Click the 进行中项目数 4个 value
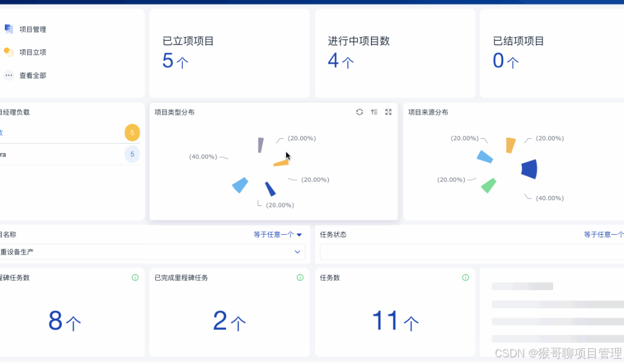The height and width of the screenshot is (364, 624). tap(341, 61)
